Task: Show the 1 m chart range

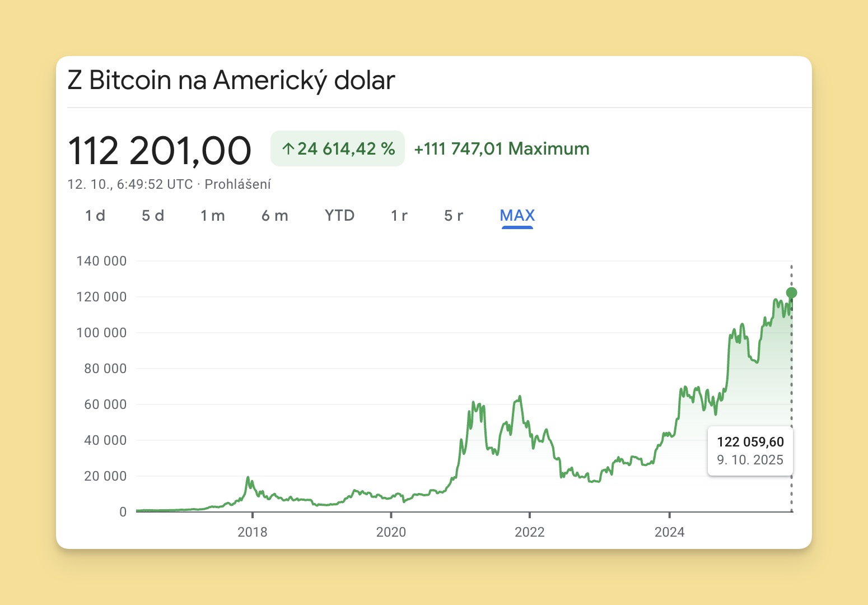Action: pyautogui.click(x=213, y=216)
